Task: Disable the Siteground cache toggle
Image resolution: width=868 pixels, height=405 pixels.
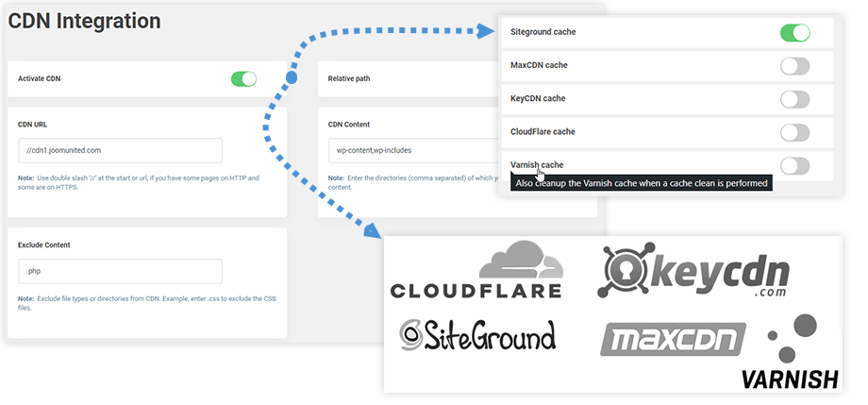Action: click(795, 33)
